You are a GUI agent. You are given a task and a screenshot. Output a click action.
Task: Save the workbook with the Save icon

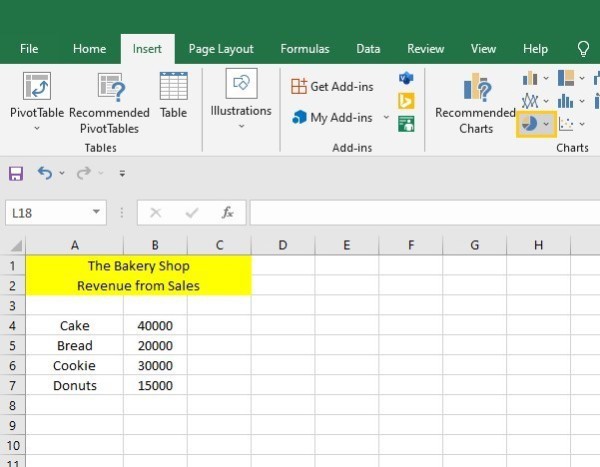pos(16,174)
